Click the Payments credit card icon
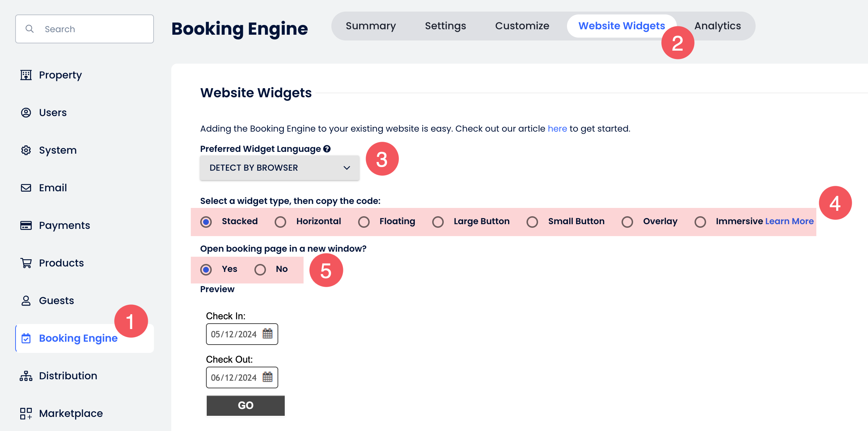The image size is (868, 431). tap(26, 225)
